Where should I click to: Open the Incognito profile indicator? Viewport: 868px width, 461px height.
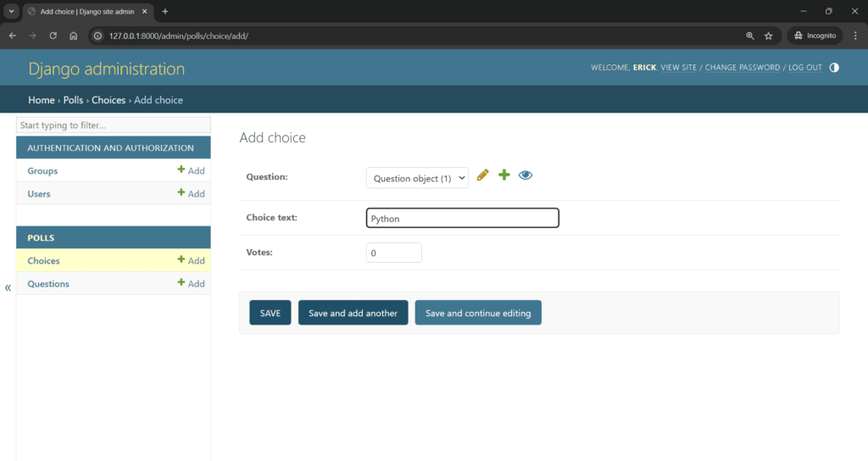point(815,36)
